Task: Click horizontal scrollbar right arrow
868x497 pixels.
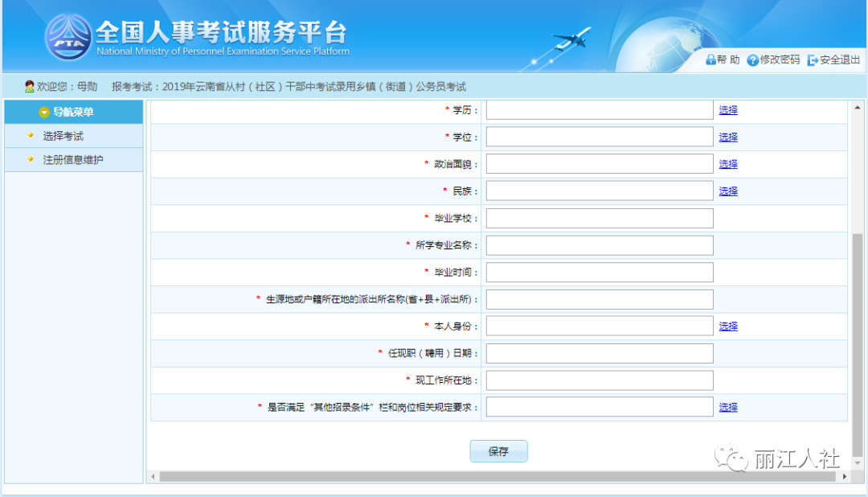Action: click(x=844, y=477)
